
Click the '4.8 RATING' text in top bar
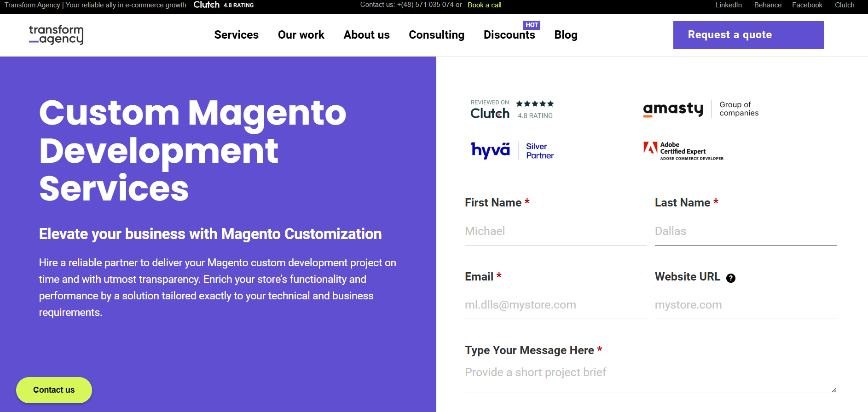tap(238, 5)
